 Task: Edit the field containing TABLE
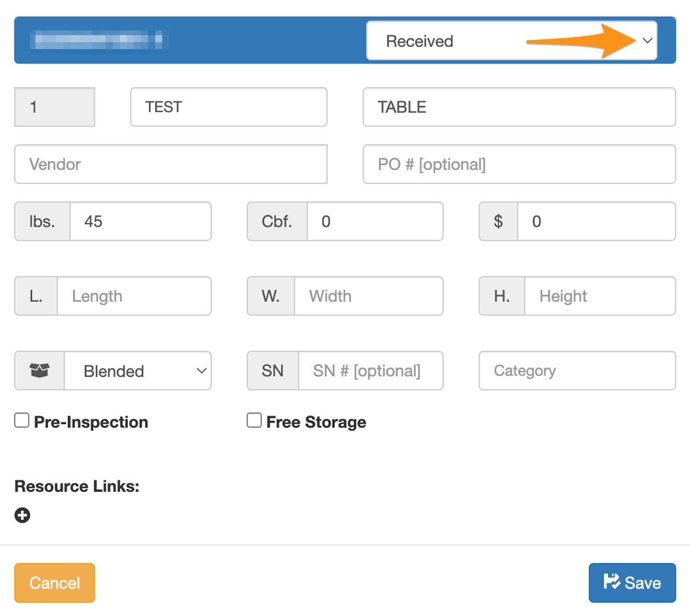(x=519, y=107)
